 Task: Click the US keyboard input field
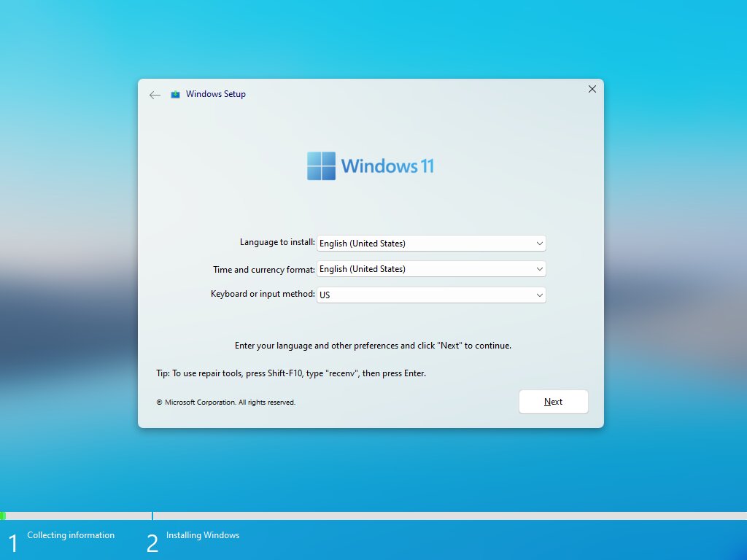[431, 295]
